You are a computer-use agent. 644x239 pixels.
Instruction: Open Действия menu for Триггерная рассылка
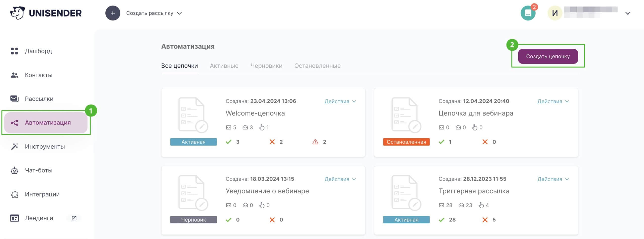[x=553, y=179]
